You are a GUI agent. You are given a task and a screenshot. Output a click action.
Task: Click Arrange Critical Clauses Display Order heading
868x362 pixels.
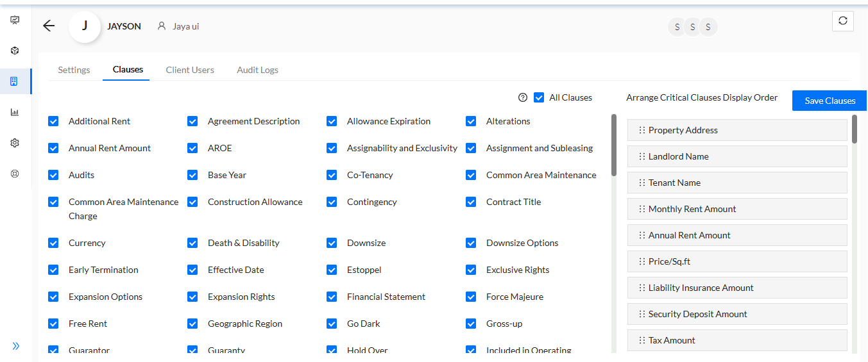[x=702, y=97]
